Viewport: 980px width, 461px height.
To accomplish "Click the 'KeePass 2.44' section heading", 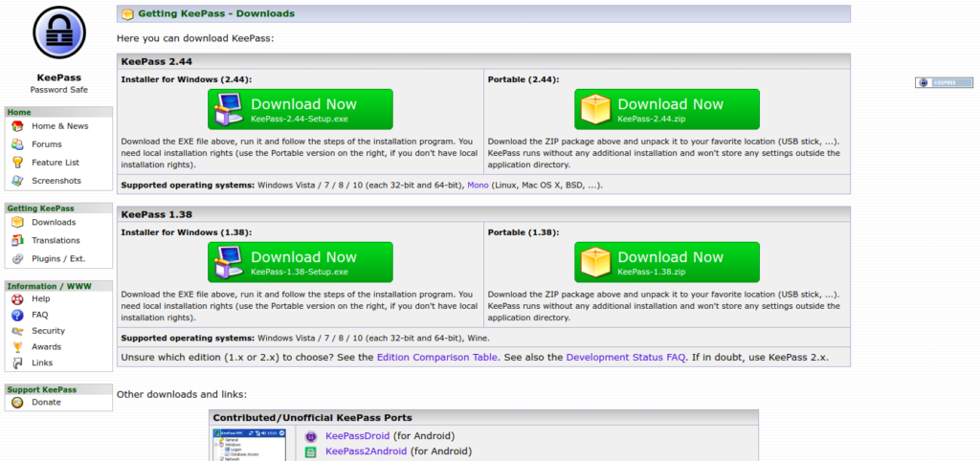I will pyautogui.click(x=157, y=61).
